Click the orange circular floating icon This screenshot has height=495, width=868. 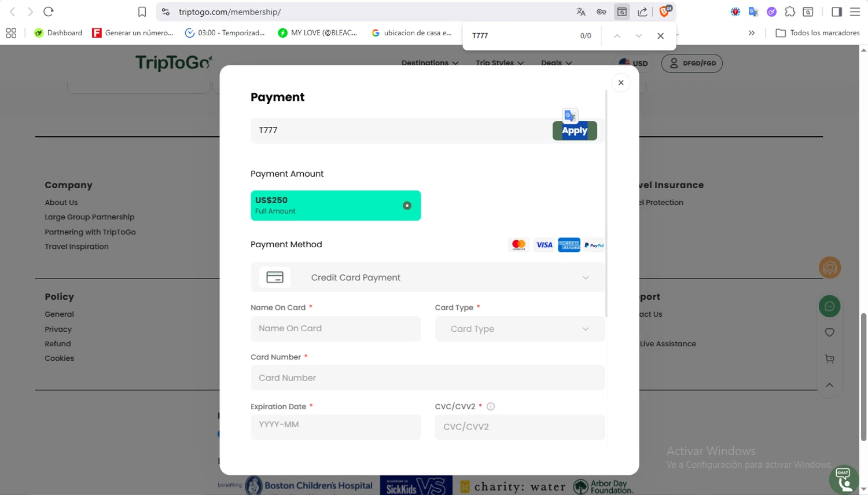point(830,267)
